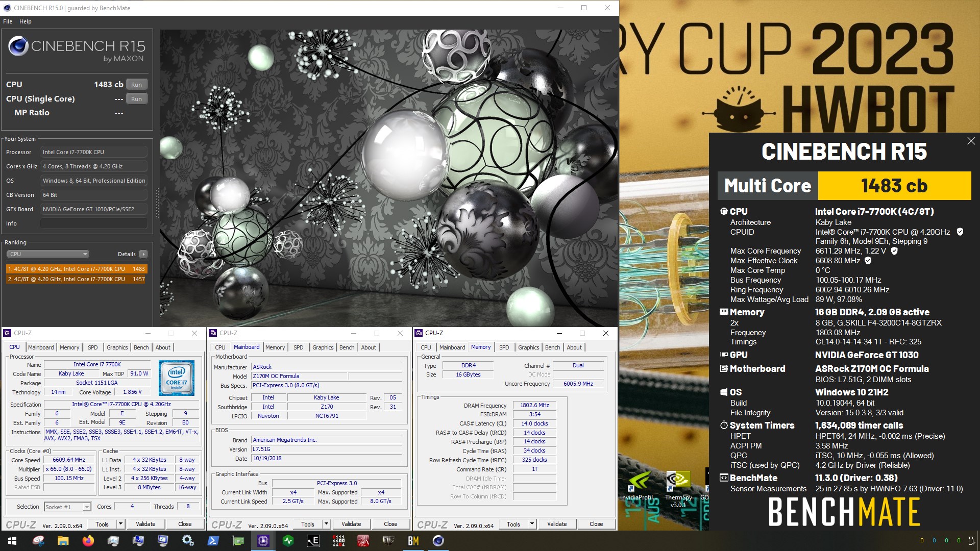The height and width of the screenshot is (551, 980).
Task: Open the settings gears taskbar icon
Action: (188, 541)
